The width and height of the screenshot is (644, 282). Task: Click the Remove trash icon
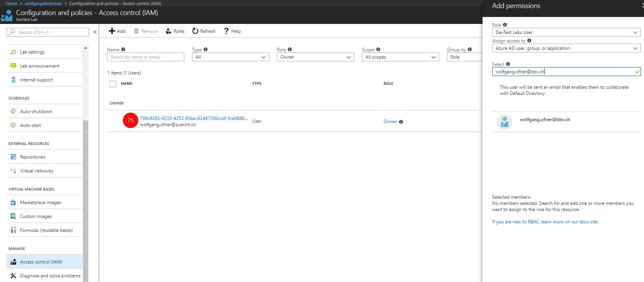tap(136, 31)
